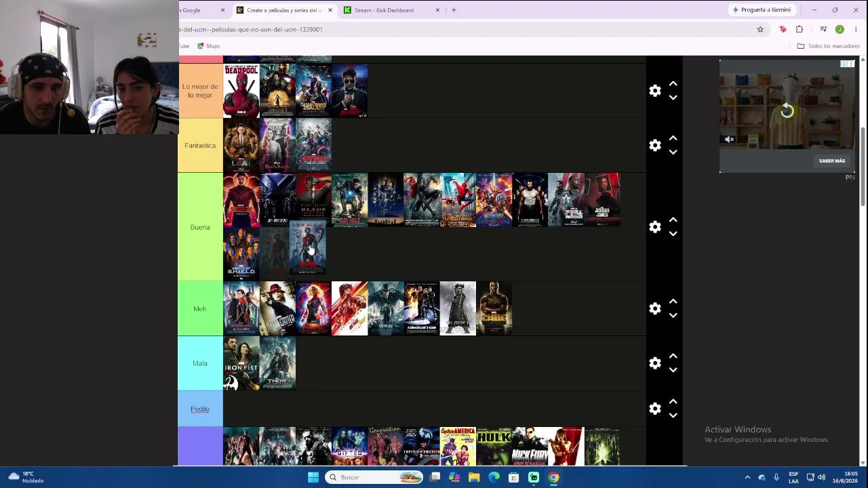Open the Windows Start menu

(313, 477)
